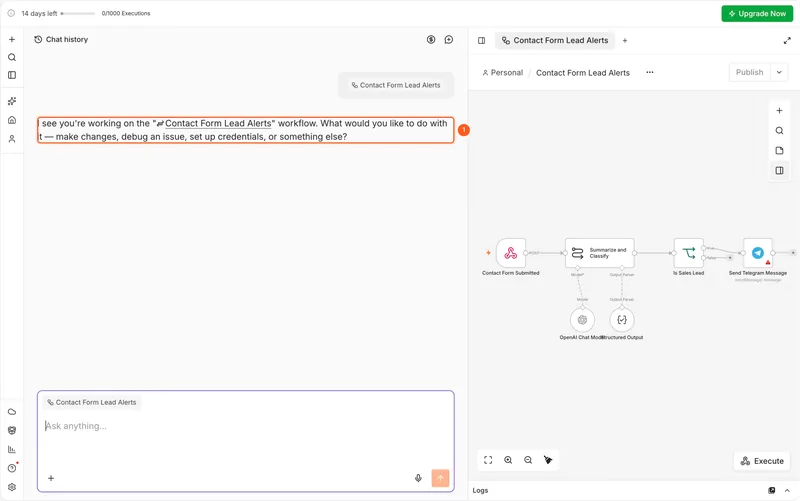800x501 pixels.
Task: Expand the workflow panel to fullscreen
Action: [787, 40]
